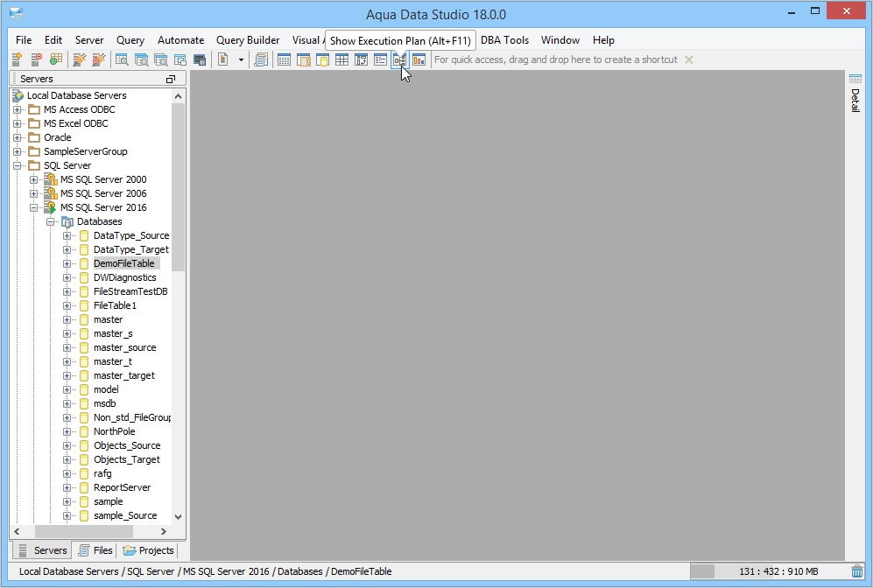Expand the Oracle folder node

(18, 137)
